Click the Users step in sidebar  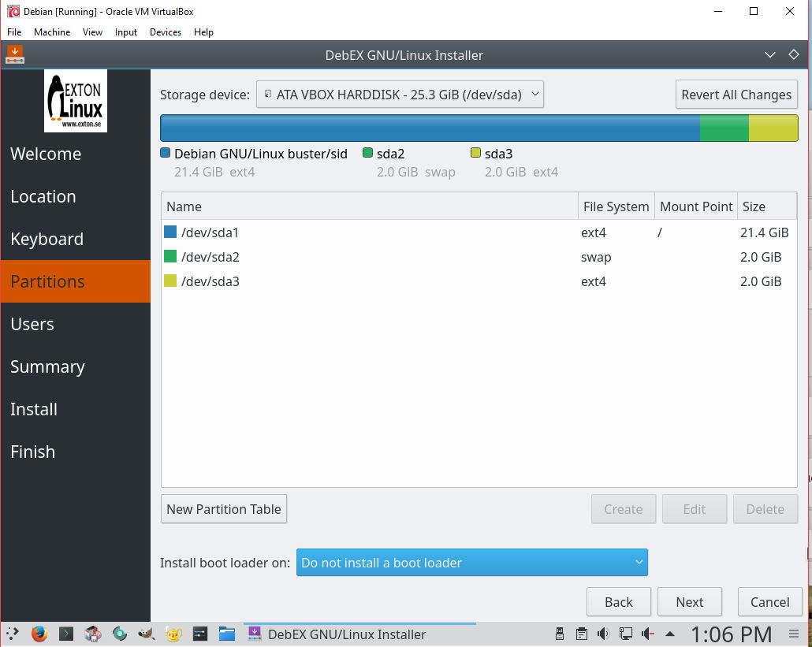(76, 324)
